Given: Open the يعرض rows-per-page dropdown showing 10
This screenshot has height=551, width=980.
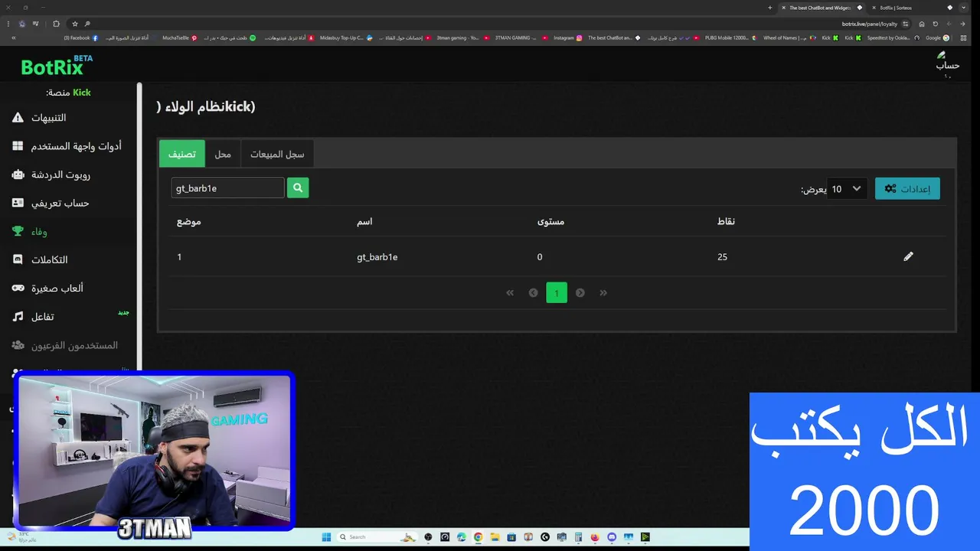Looking at the screenshot, I should click(x=848, y=188).
